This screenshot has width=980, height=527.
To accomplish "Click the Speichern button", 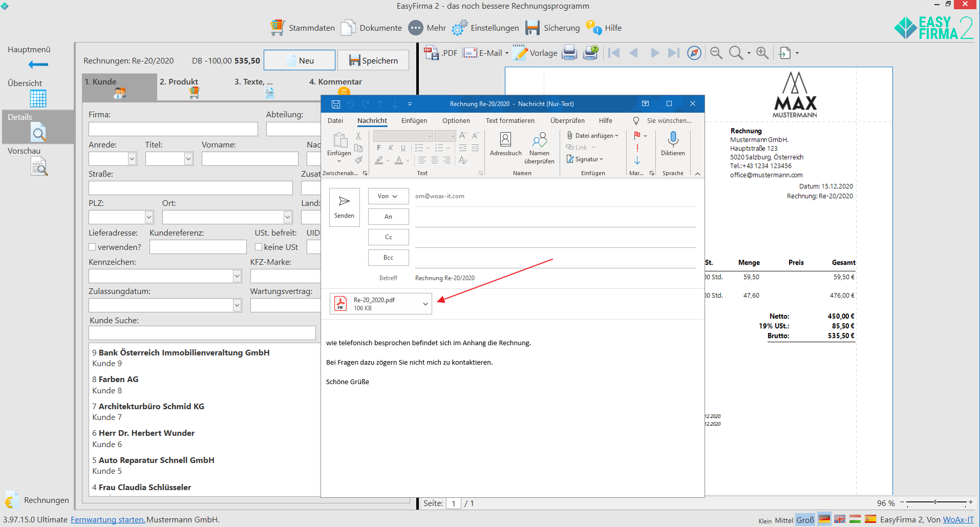I will 373,60.
